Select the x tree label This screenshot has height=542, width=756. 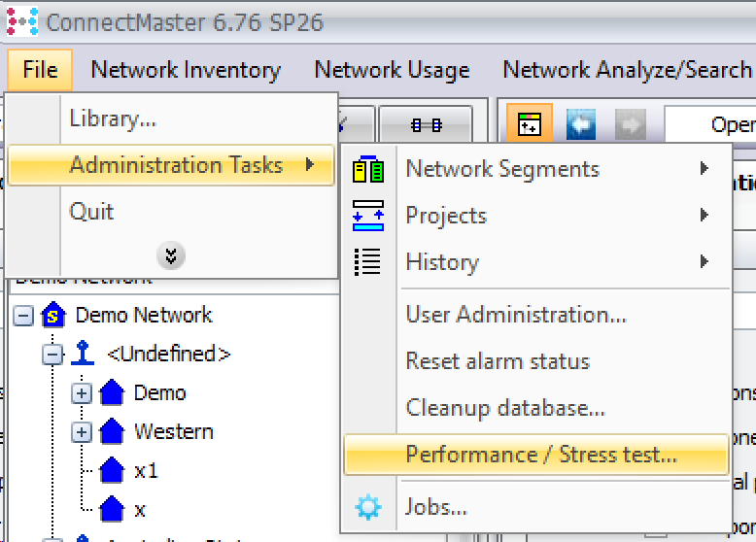click(x=140, y=509)
